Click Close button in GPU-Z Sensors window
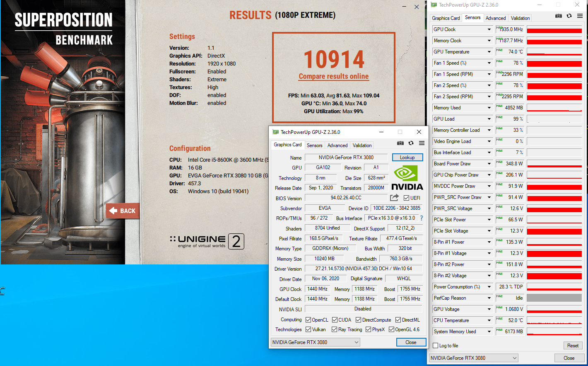This screenshot has height=366, width=588. pyautogui.click(x=569, y=358)
